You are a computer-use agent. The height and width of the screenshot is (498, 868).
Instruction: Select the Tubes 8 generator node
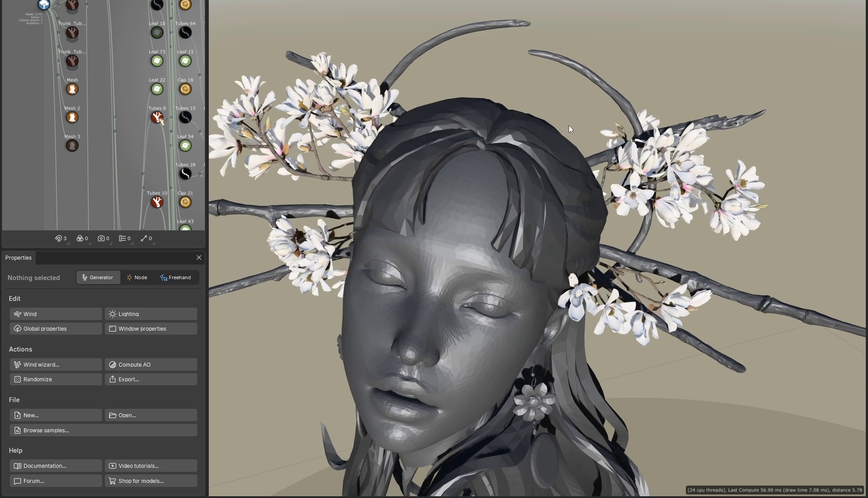pos(157,117)
